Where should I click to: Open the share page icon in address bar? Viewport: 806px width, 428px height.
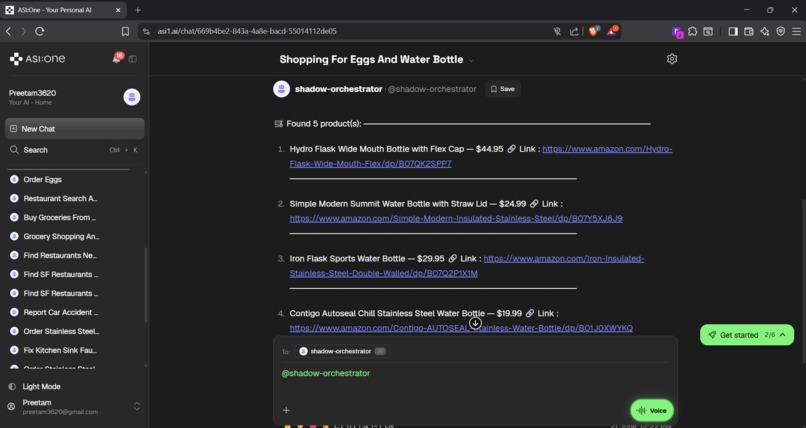coord(574,31)
